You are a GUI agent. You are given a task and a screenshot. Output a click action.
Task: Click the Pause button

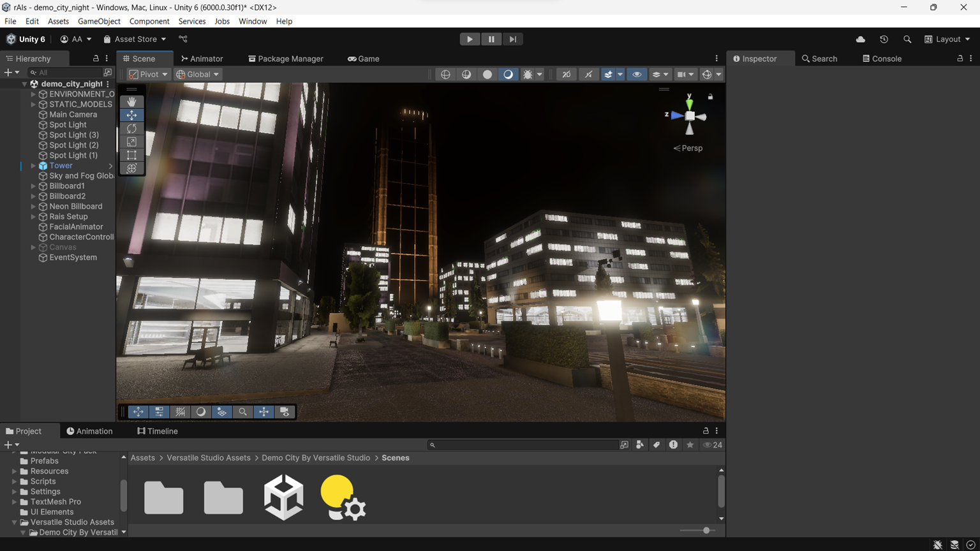click(491, 39)
